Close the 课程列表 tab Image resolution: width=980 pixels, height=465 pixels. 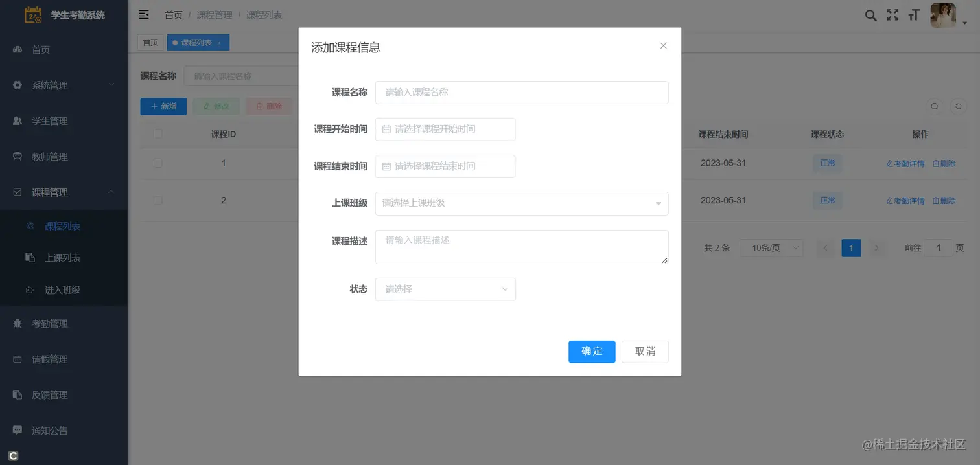click(x=218, y=42)
